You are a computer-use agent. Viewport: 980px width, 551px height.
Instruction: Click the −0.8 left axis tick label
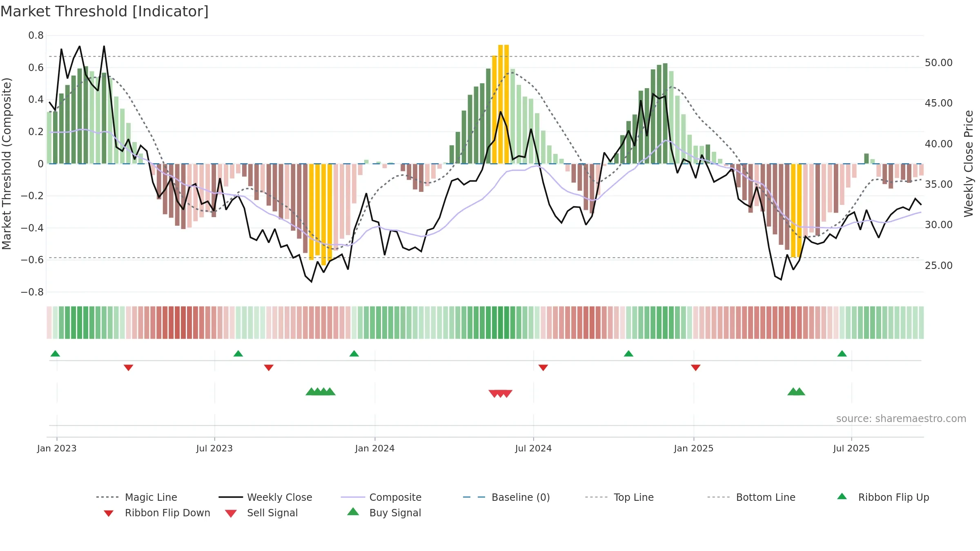click(32, 292)
